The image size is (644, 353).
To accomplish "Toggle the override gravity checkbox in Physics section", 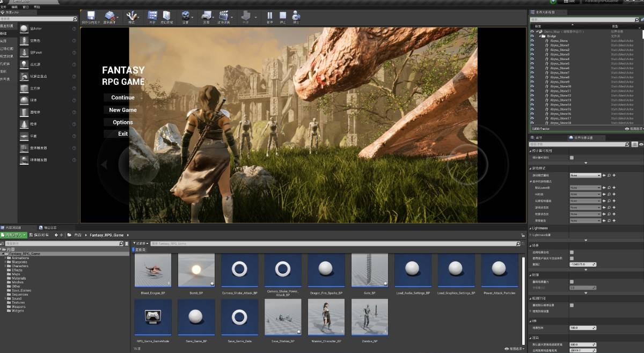I will click(572, 282).
